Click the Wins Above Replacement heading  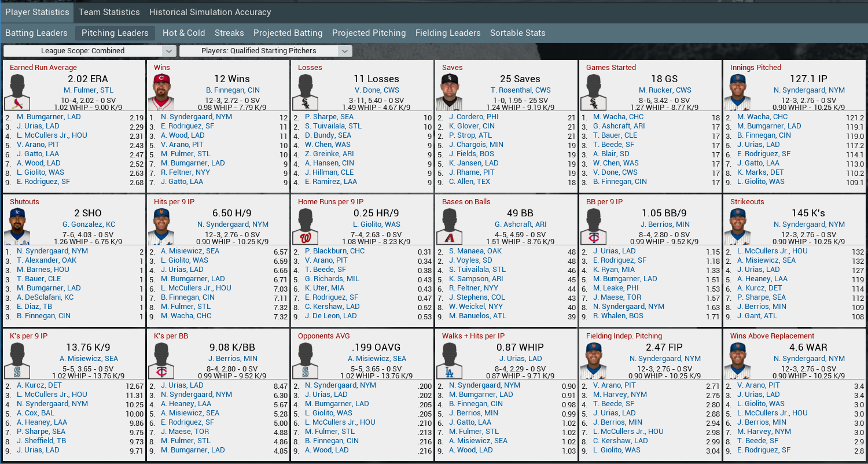click(x=772, y=336)
